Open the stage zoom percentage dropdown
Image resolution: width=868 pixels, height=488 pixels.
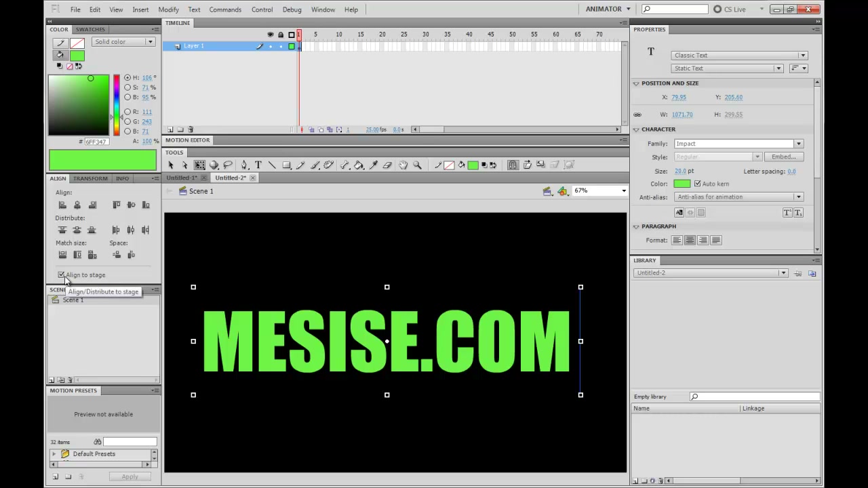pyautogui.click(x=600, y=191)
